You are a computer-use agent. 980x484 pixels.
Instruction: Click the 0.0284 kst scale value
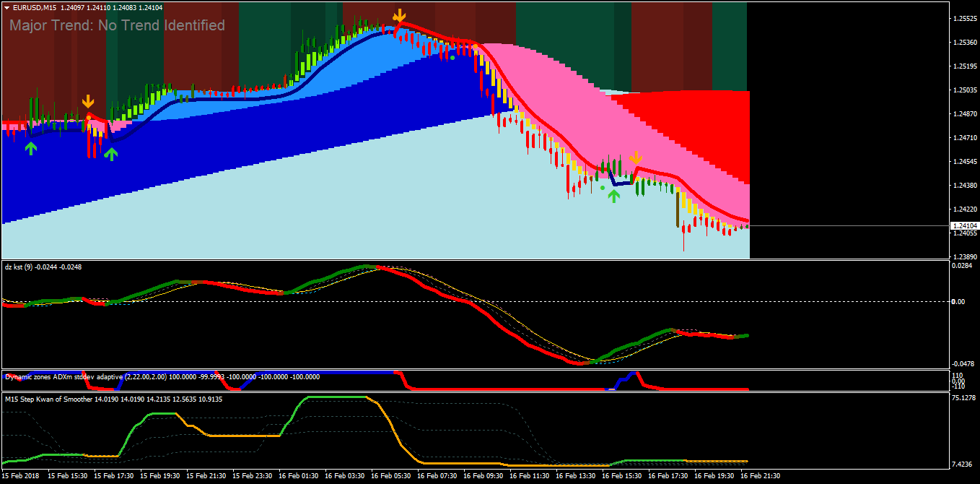[x=963, y=266]
